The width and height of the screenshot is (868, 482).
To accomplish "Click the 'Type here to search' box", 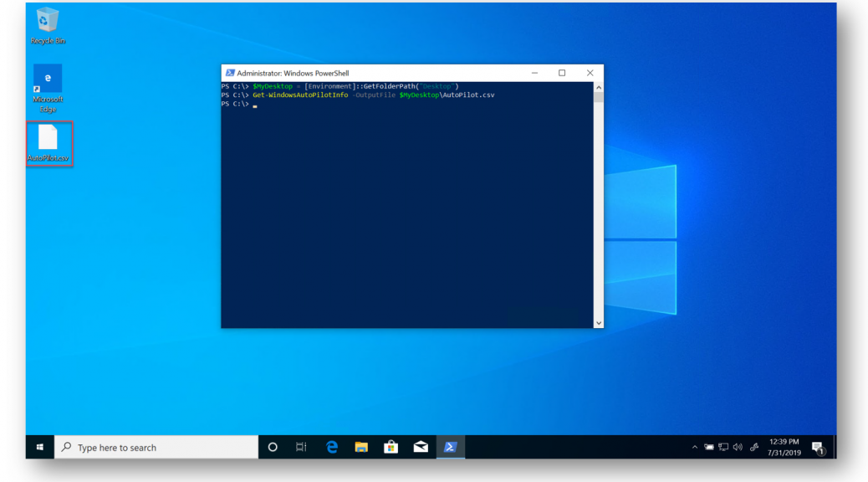I will pos(156,447).
